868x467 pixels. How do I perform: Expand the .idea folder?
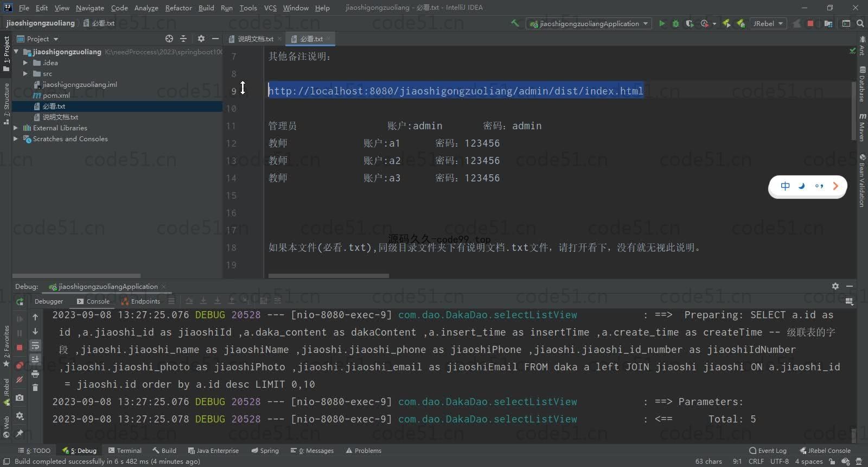25,62
